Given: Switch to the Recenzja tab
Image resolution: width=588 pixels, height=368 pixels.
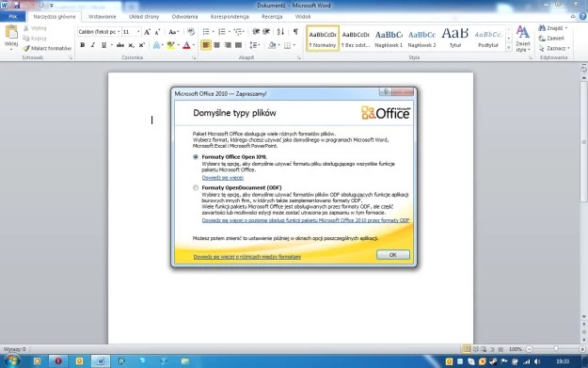Looking at the screenshot, I should coord(272,17).
